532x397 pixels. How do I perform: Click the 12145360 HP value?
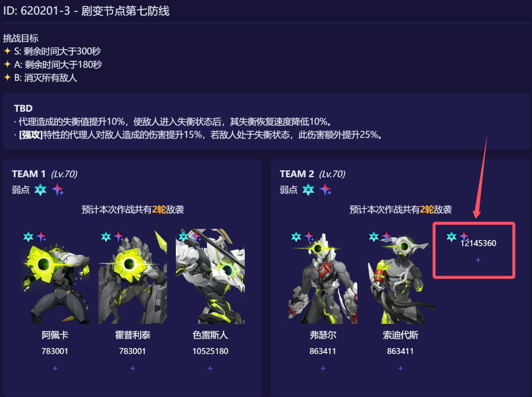pyautogui.click(x=478, y=243)
